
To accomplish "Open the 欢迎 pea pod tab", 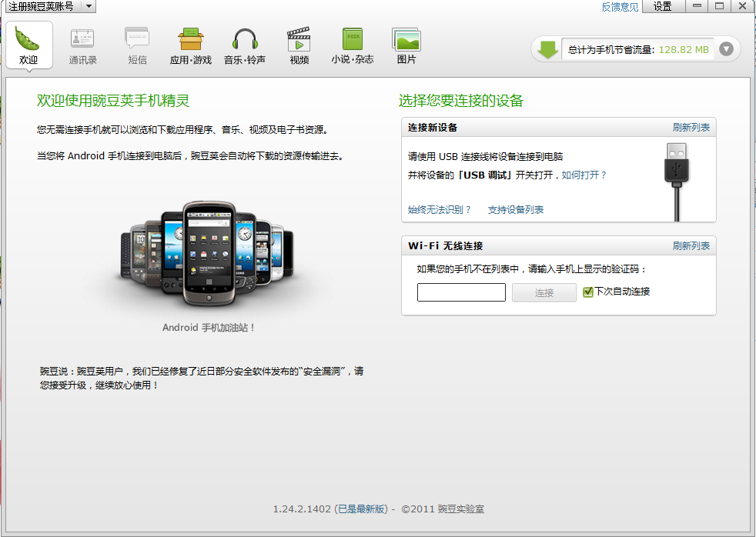I will pos(29,45).
